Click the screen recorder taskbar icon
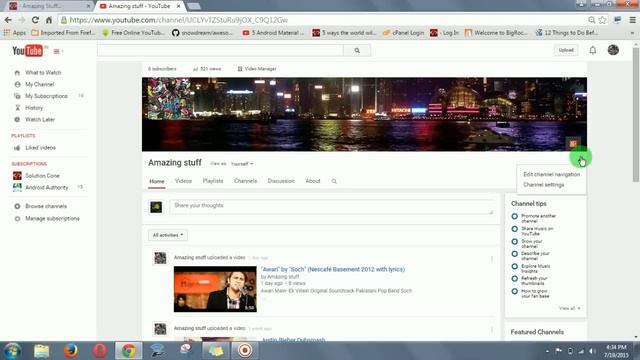Viewport: 640px width, 360px height. coord(245,351)
